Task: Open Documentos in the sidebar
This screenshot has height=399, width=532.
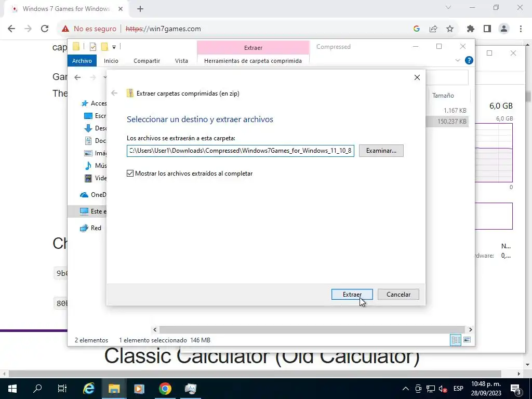Action: [x=95, y=140]
